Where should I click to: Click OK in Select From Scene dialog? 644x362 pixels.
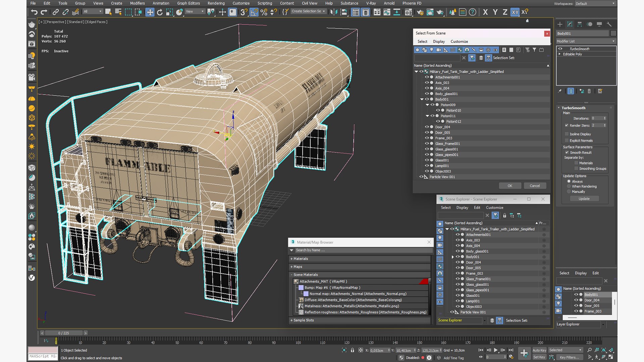pyautogui.click(x=510, y=186)
